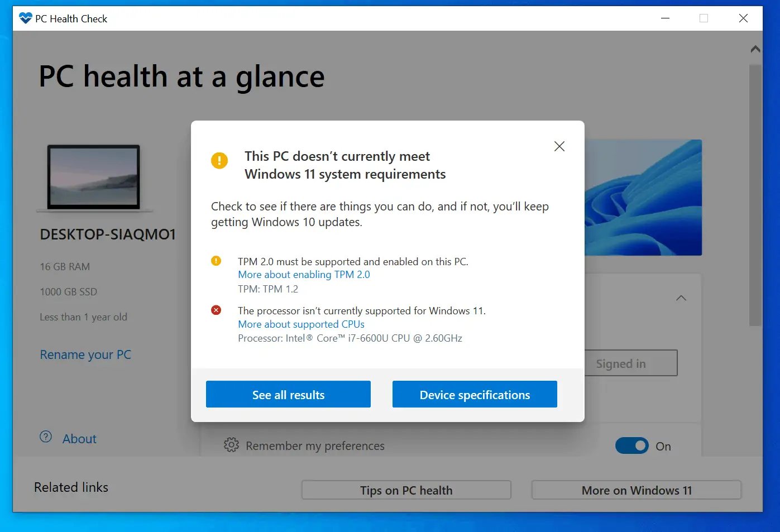This screenshot has width=780, height=532.
Task: Click the processor isn't currently supported message
Action: coord(362,311)
